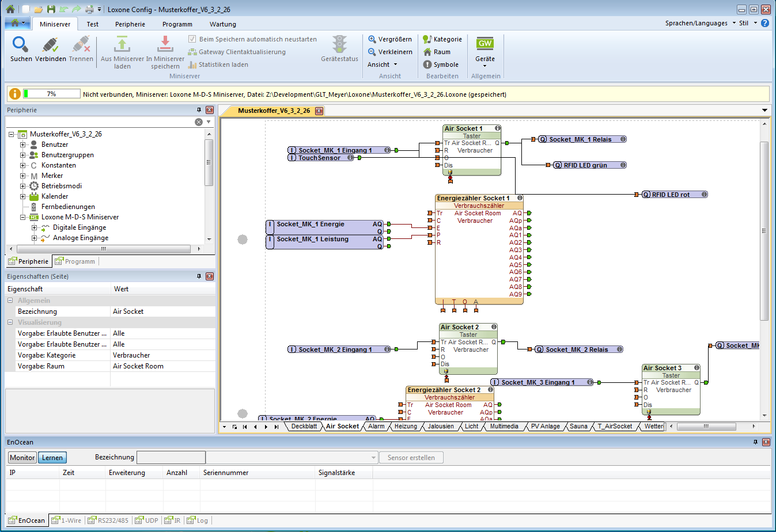776x532 pixels.
Task: Expand the Konstanten tree node
Action: (23, 165)
